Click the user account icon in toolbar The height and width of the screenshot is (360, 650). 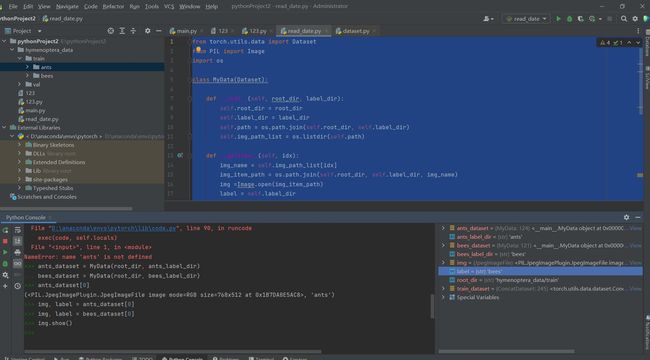pos(488,19)
